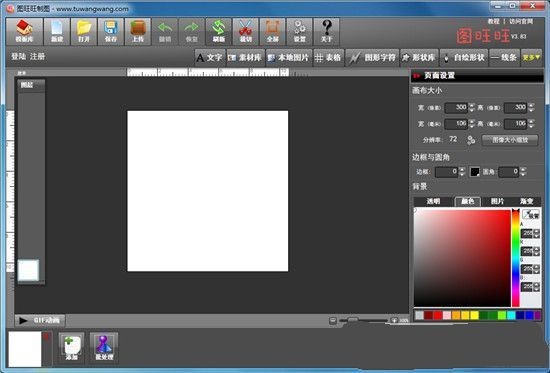Click the 注册 register link

(x=38, y=56)
